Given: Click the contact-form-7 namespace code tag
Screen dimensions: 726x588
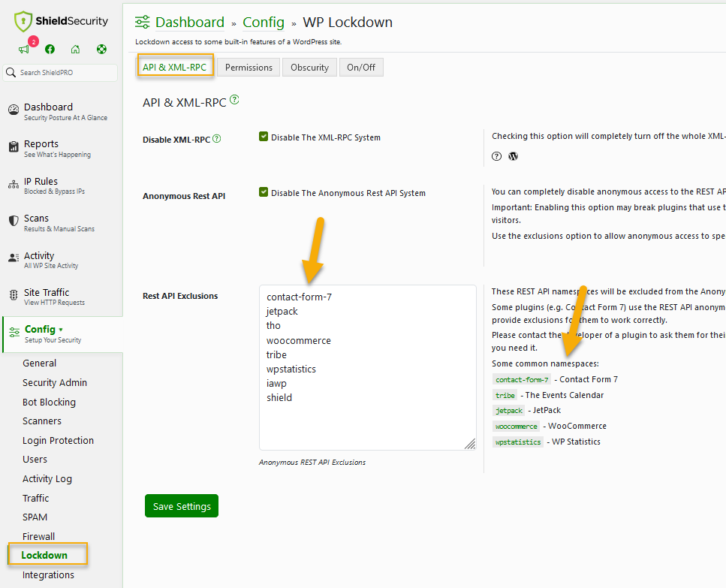Looking at the screenshot, I should click(x=522, y=380).
